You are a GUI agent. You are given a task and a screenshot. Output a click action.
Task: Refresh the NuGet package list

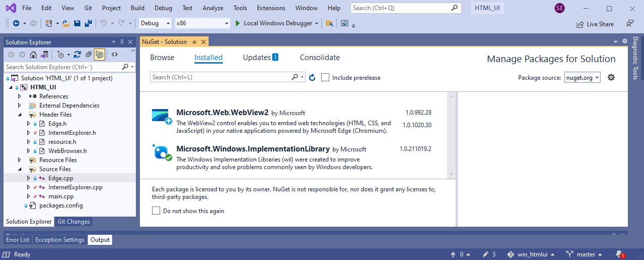312,77
